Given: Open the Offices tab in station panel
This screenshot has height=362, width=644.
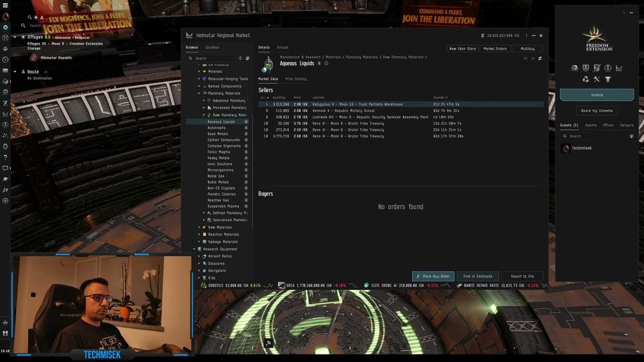Looking at the screenshot, I should coord(608,125).
